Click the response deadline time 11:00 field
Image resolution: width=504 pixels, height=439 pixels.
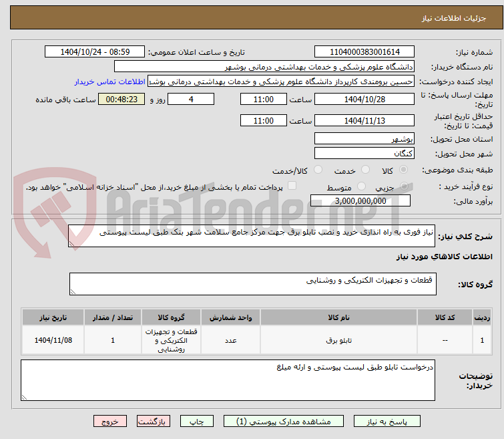point(264,99)
